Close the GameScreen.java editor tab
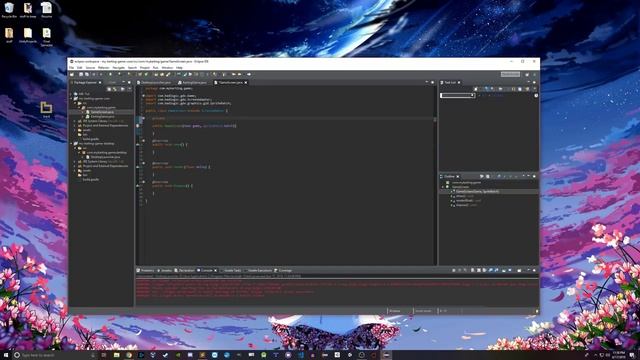Viewport: 640px width, 360px height. point(246,82)
